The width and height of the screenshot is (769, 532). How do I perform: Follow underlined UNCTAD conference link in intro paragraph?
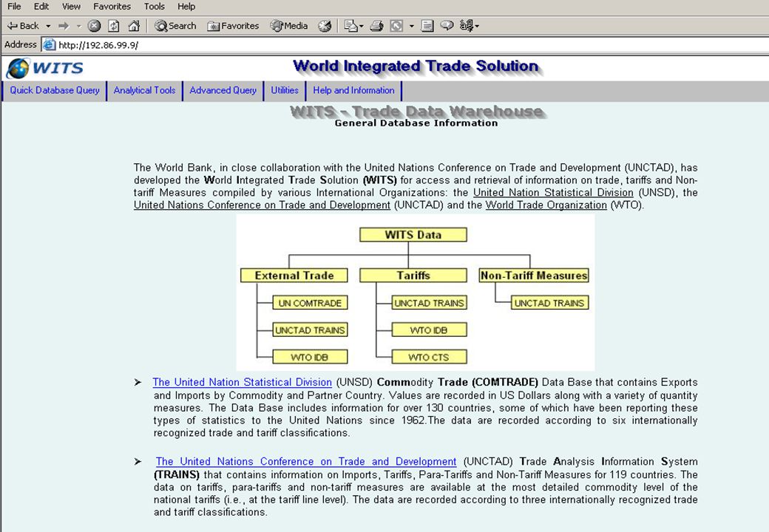pyautogui.click(x=262, y=205)
